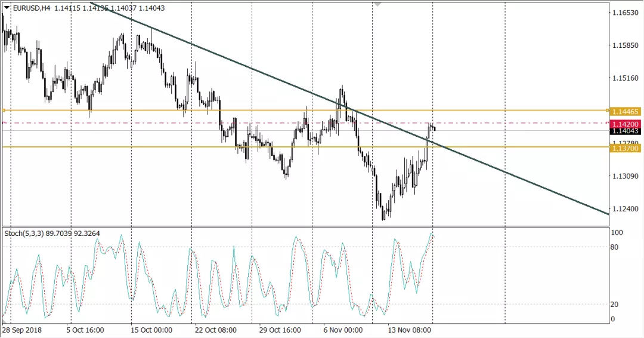Click the 1.16530 price scale value
644x338 pixels.
pos(626,13)
